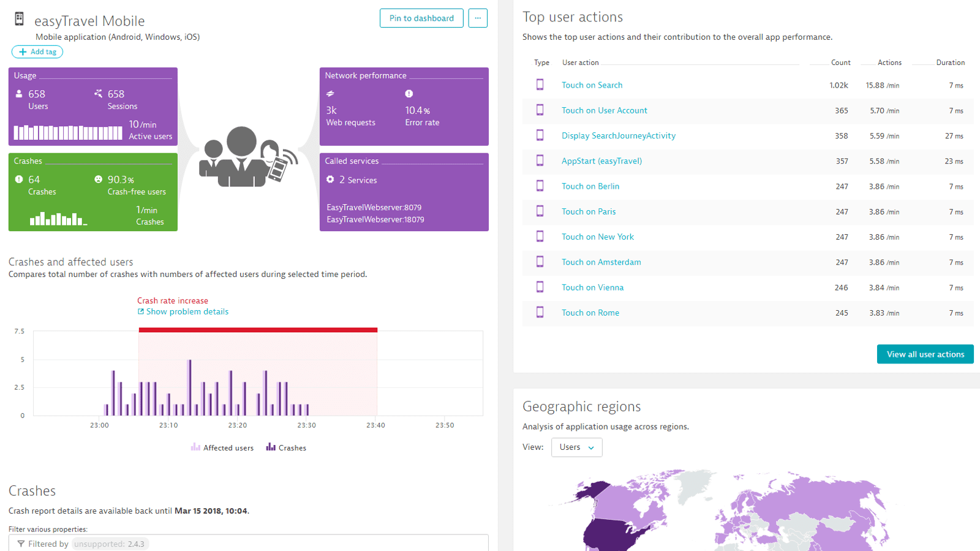Open the Touch on Search user action
This screenshot has height=551, width=980.
click(592, 85)
